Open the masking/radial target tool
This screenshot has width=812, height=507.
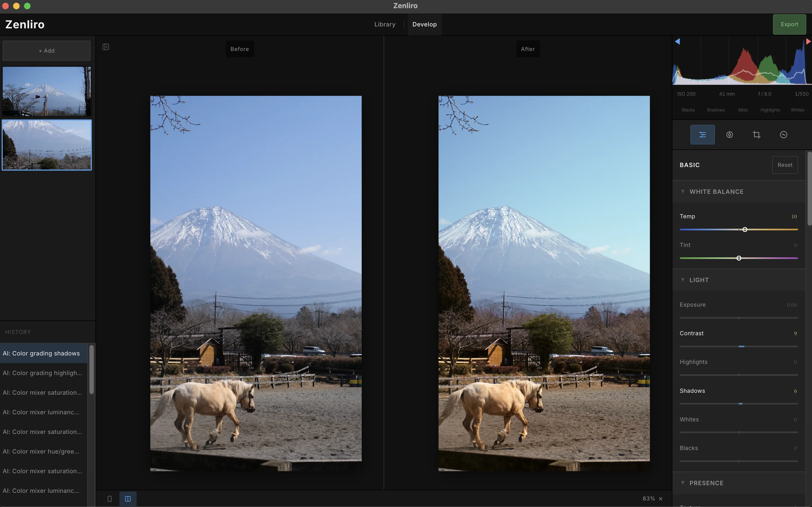pos(729,135)
